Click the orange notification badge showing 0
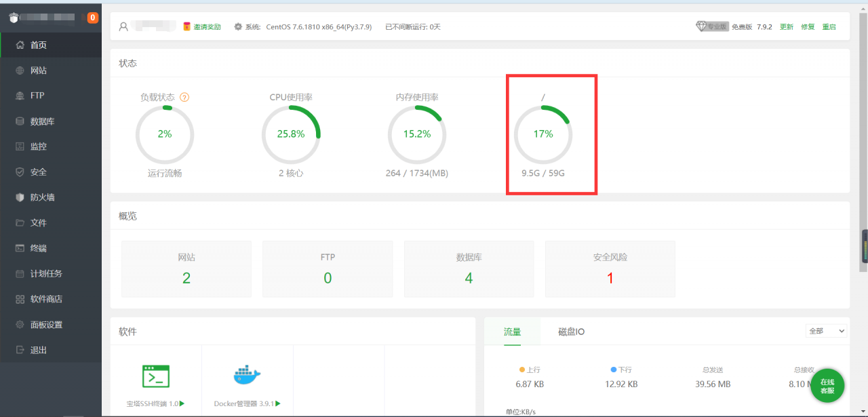Image resolution: width=868 pixels, height=417 pixels. pos(92,18)
